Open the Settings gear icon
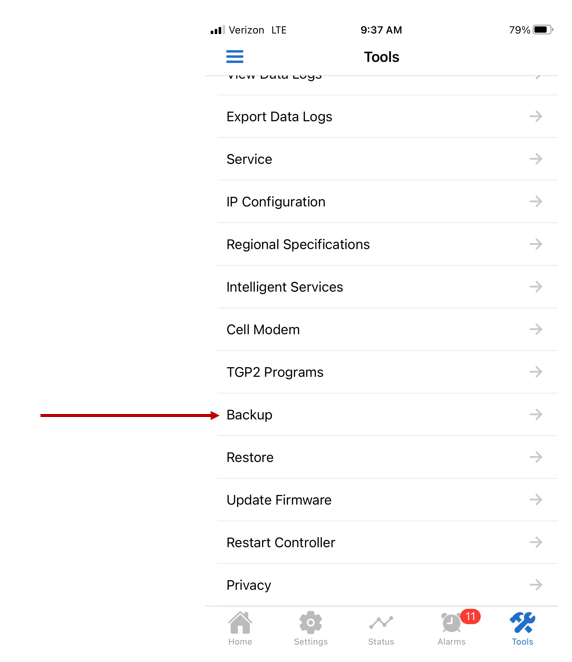572x662 pixels. coord(311,623)
